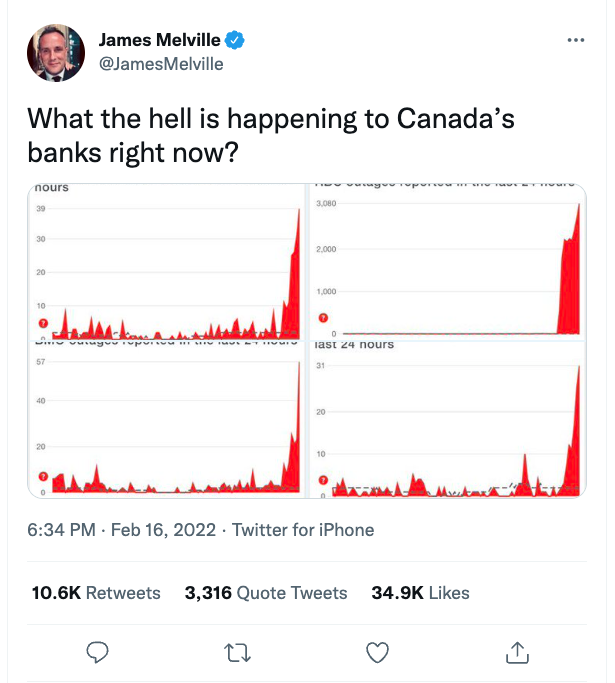Click the reply speech bubble icon
Image resolution: width=615 pixels, height=683 pixels.
97,652
